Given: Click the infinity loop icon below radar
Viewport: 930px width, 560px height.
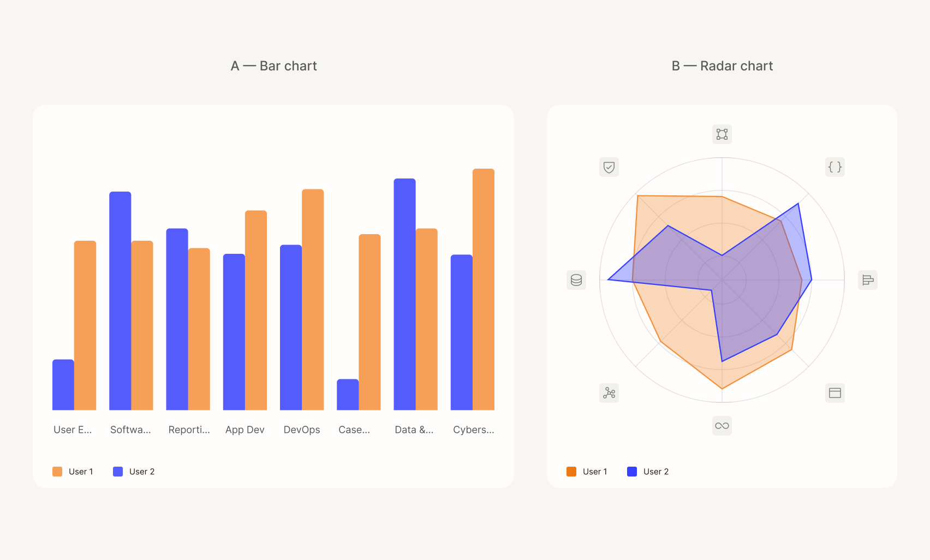Looking at the screenshot, I should 722,426.
